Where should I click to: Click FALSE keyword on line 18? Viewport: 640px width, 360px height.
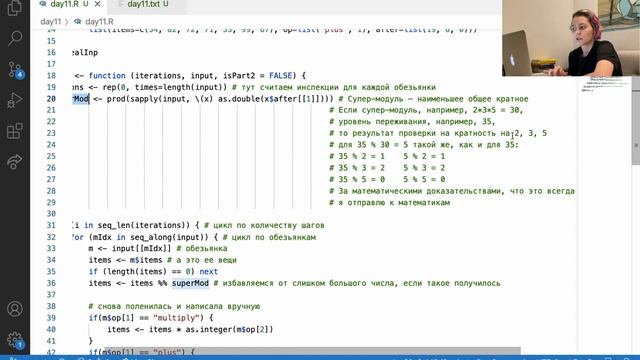pos(280,76)
